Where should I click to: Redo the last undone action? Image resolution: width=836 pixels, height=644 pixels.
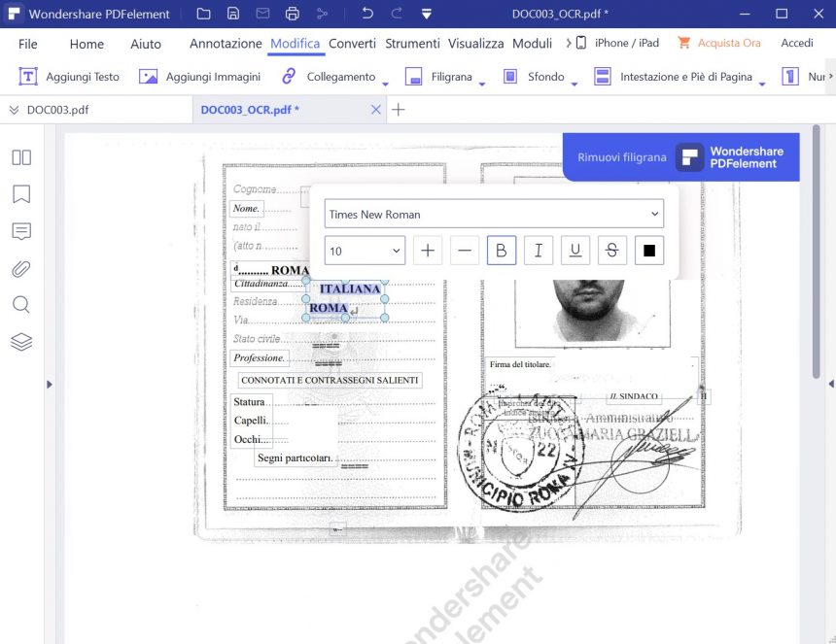(397, 14)
